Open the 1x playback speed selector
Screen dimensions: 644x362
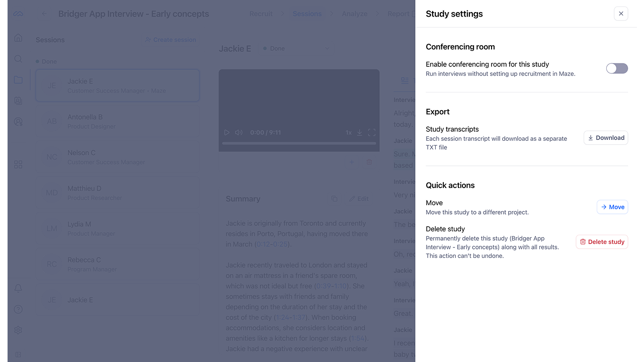[348, 133]
